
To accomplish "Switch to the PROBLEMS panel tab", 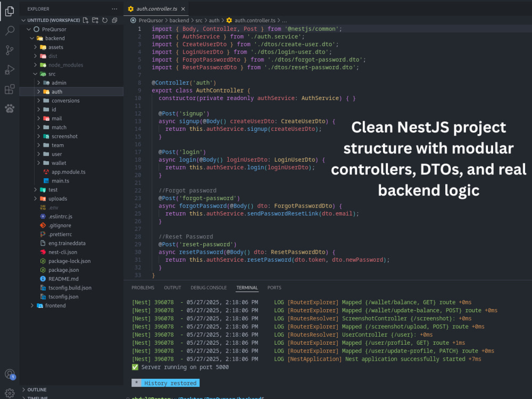I will [143, 287].
